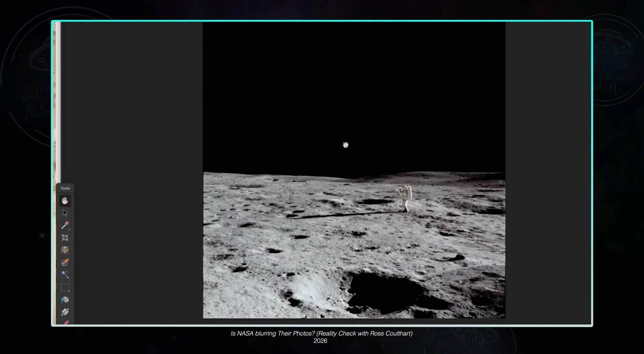
Task: Select the View hand tool
Action: [65, 201]
